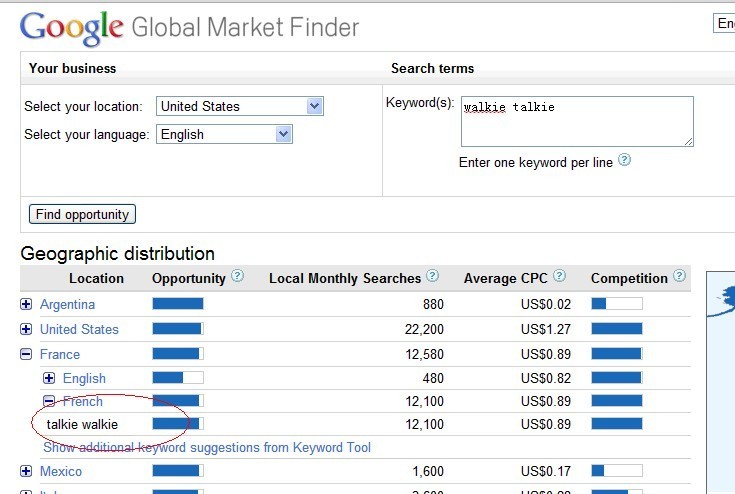
Task: Click Argentina's opportunity bar
Action: pos(178,304)
